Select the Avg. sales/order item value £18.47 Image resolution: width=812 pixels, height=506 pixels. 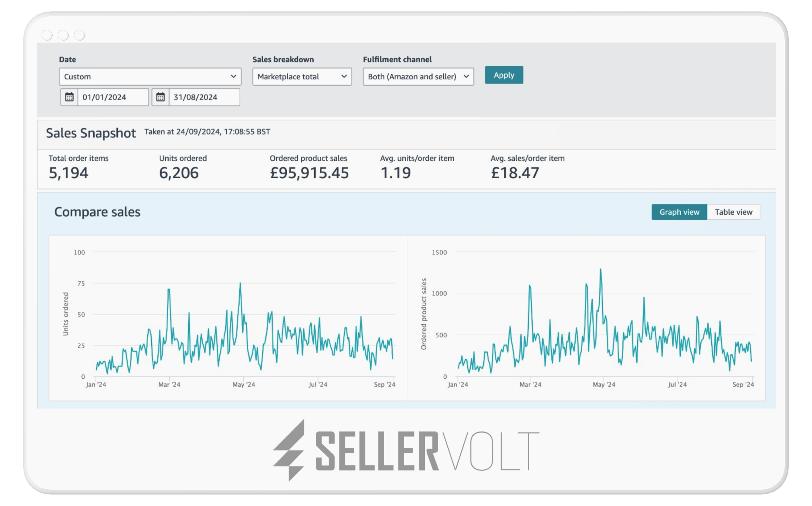[515, 173]
